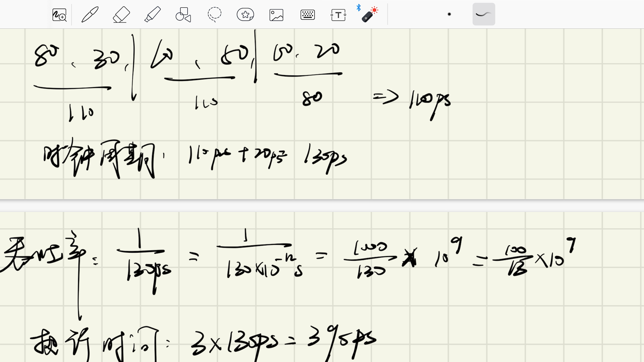Select the Text box tool
The height and width of the screenshot is (362, 644).
[x=338, y=15]
